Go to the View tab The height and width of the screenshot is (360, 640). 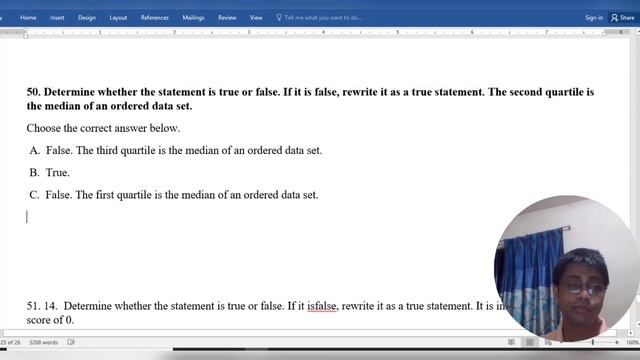256,18
